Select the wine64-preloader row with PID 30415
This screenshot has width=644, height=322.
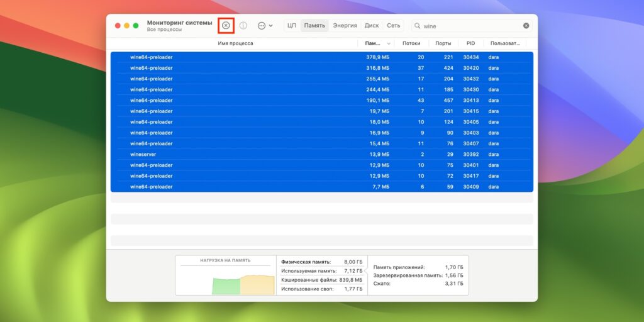pos(322,111)
